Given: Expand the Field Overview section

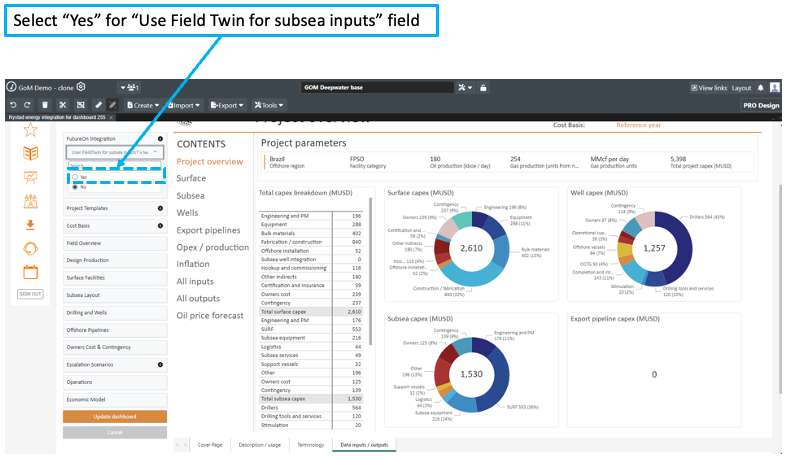Looking at the screenshot, I should [x=114, y=243].
